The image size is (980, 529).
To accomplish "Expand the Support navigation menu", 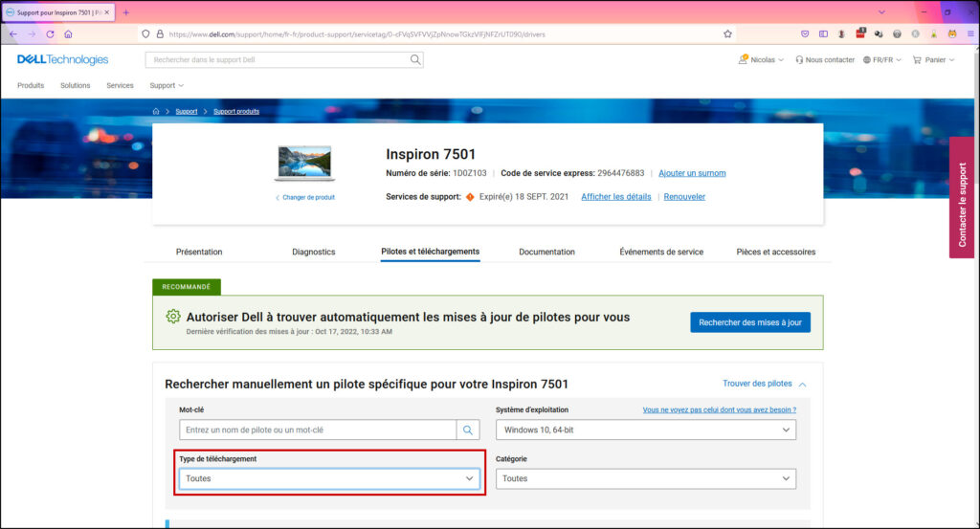I will click(x=167, y=85).
